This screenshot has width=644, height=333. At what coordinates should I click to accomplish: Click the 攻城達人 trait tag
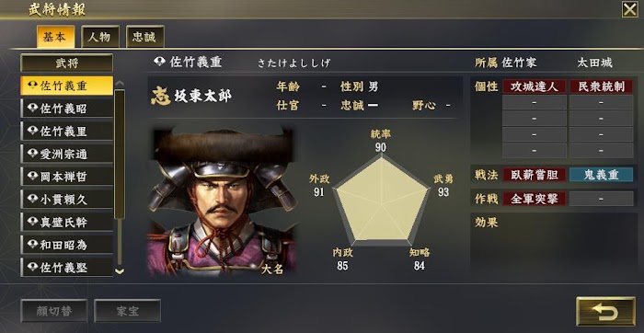click(534, 86)
